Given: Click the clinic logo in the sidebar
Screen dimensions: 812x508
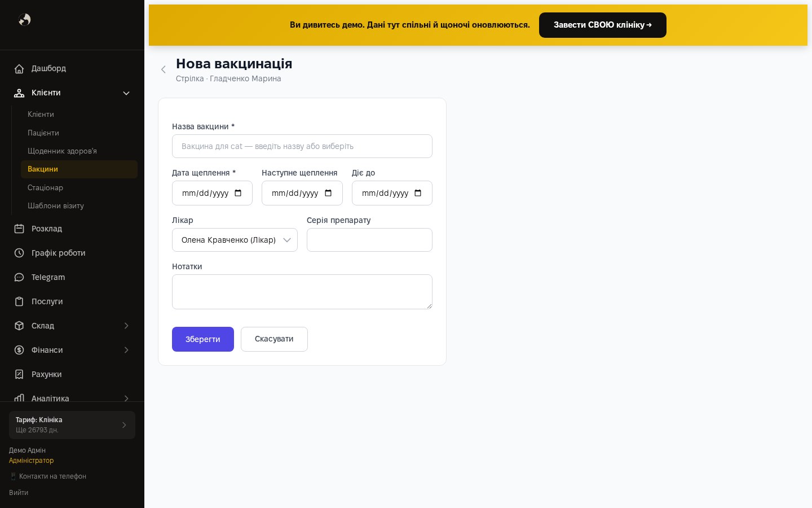Looking at the screenshot, I should click(x=24, y=20).
